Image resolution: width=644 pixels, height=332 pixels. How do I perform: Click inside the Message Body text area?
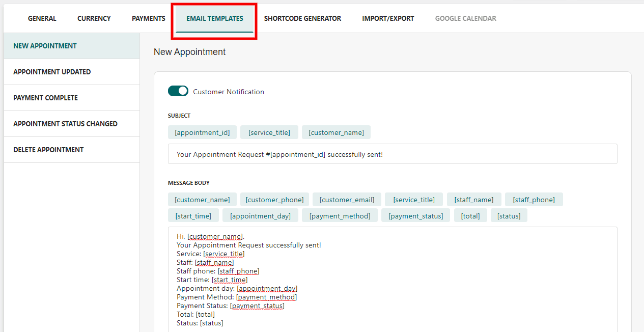click(393, 279)
